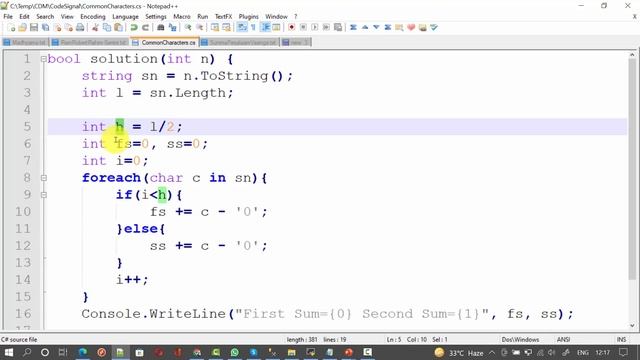
Task: Click the blue down-triangle toolbar icon
Action: [x=376, y=27]
